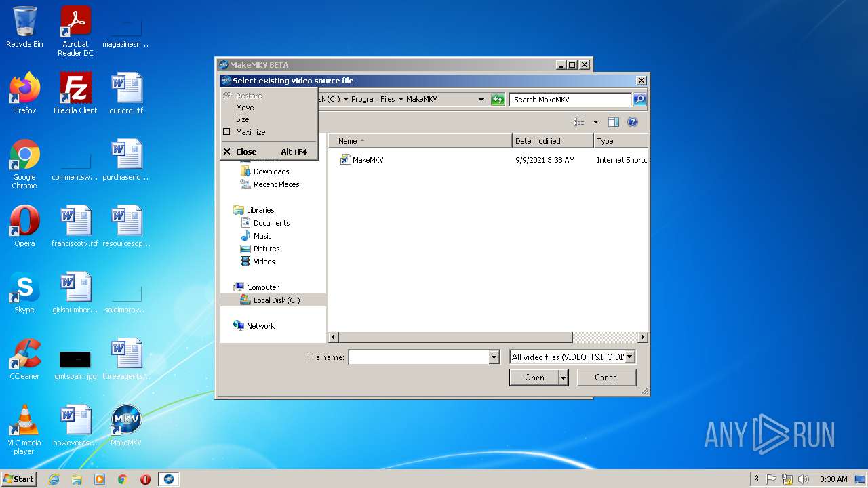This screenshot has width=868, height=488.
Task: Select gmtspain.jpg image on desktop
Action: [75, 364]
